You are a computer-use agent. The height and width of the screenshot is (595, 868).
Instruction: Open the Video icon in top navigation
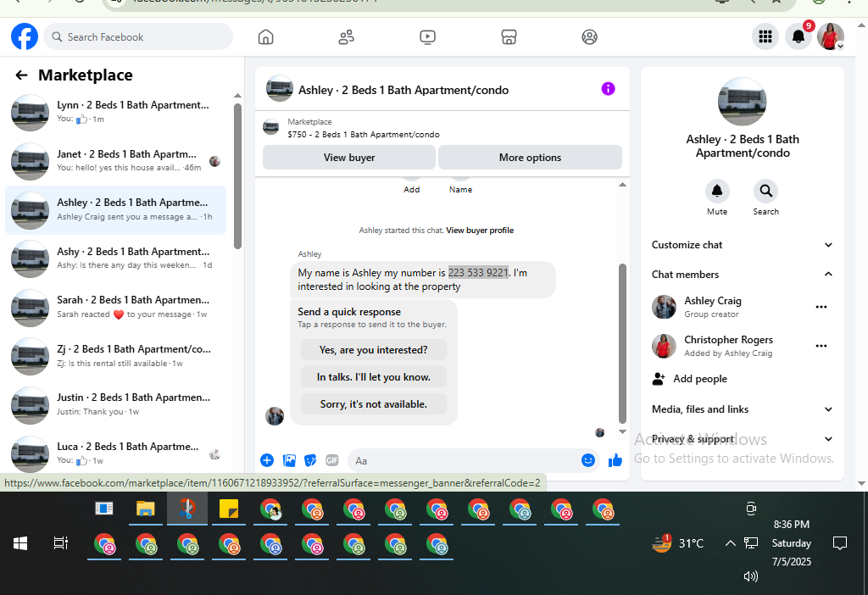click(427, 37)
